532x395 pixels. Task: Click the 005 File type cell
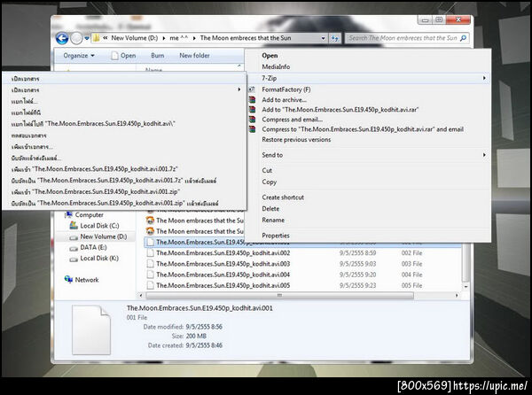click(x=411, y=285)
